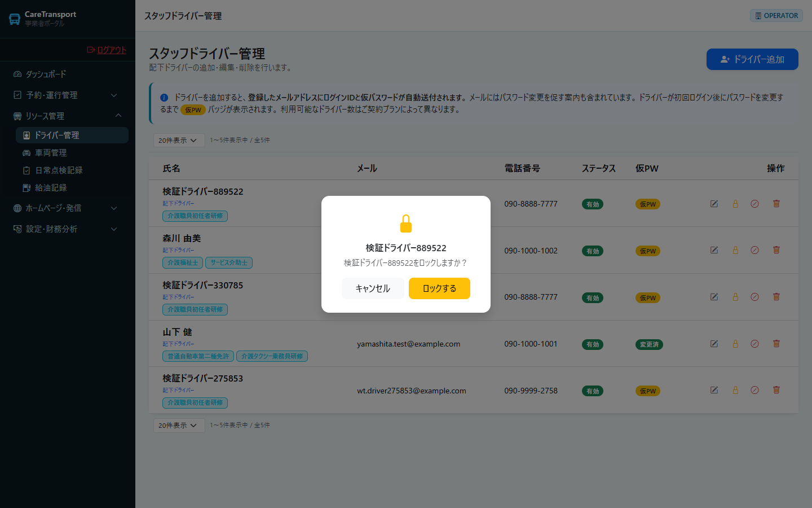
Task: Open 給油記録 in the sidebar
Action: [72, 187]
